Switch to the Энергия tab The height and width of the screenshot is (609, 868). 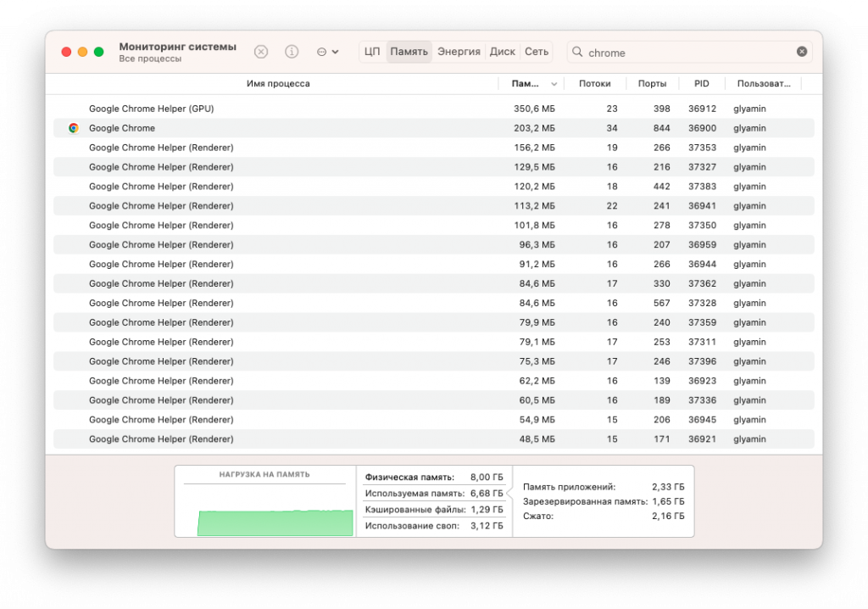[459, 52]
